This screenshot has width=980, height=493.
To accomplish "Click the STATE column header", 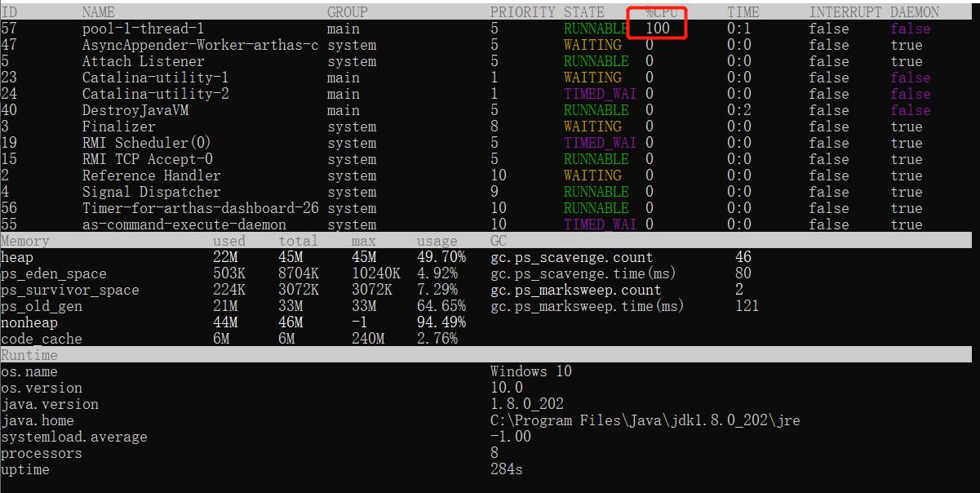I will click(x=584, y=12).
